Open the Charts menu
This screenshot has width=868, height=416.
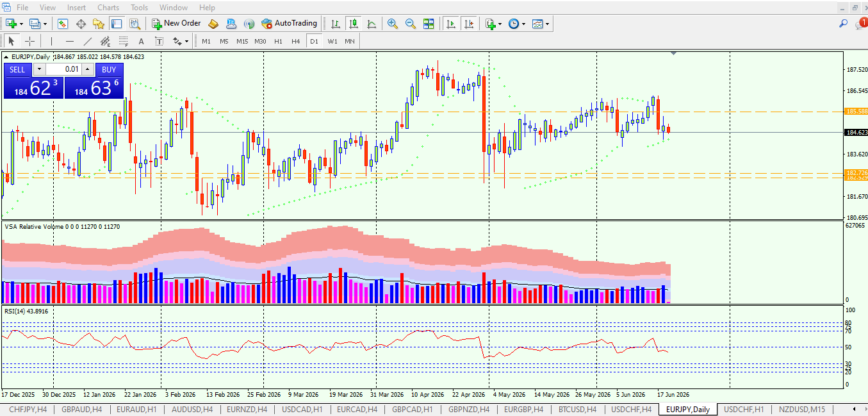pos(108,8)
